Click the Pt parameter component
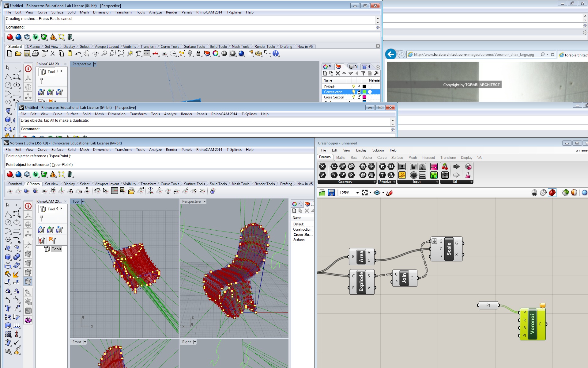The height and width of the screenshot is (368, 588). click(x=488, y=305)
